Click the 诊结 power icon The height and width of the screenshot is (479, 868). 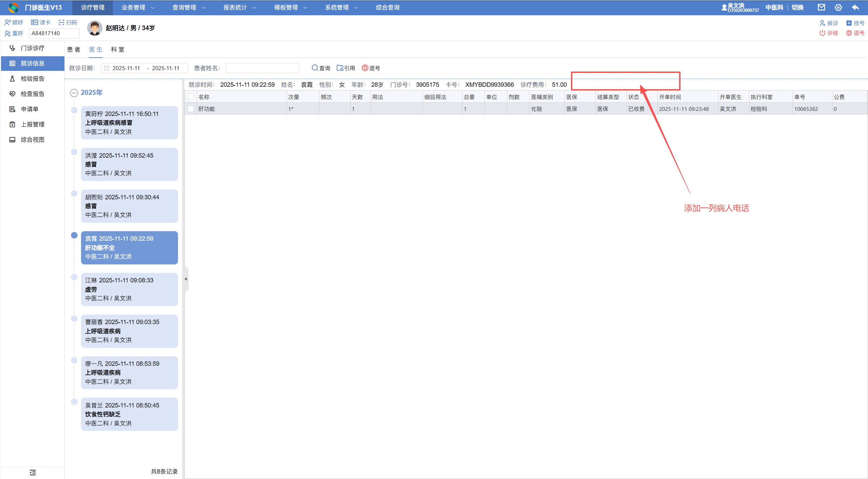822,33
